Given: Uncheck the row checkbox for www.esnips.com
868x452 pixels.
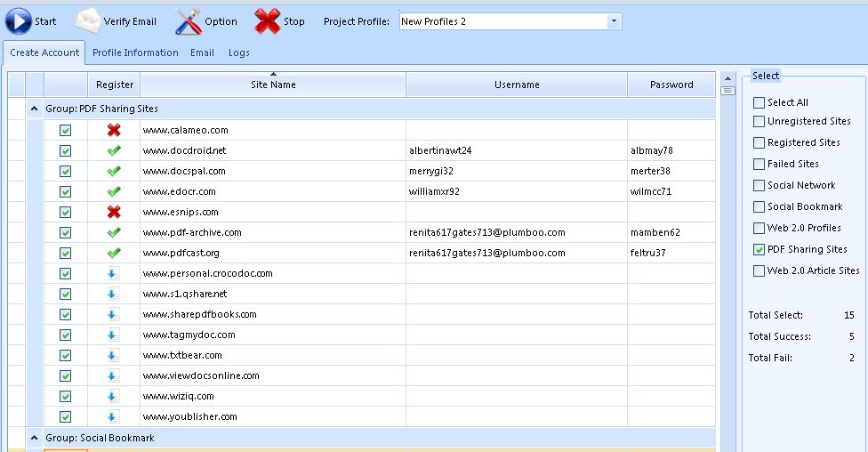Looking at the screenshot, I should tap(65, 212).
